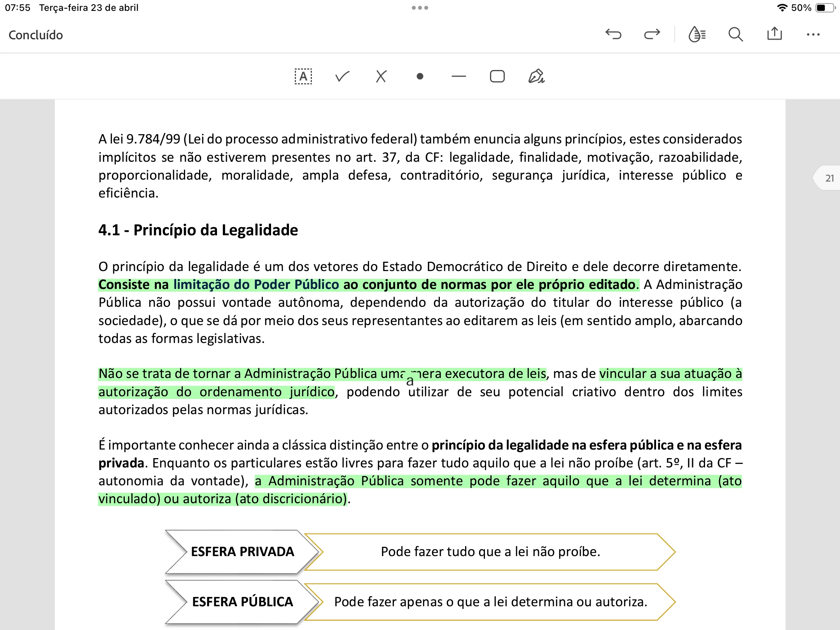Tap the three dots multitasking control
The height and width of the screenshot is (630, 840).
[420, 8]
